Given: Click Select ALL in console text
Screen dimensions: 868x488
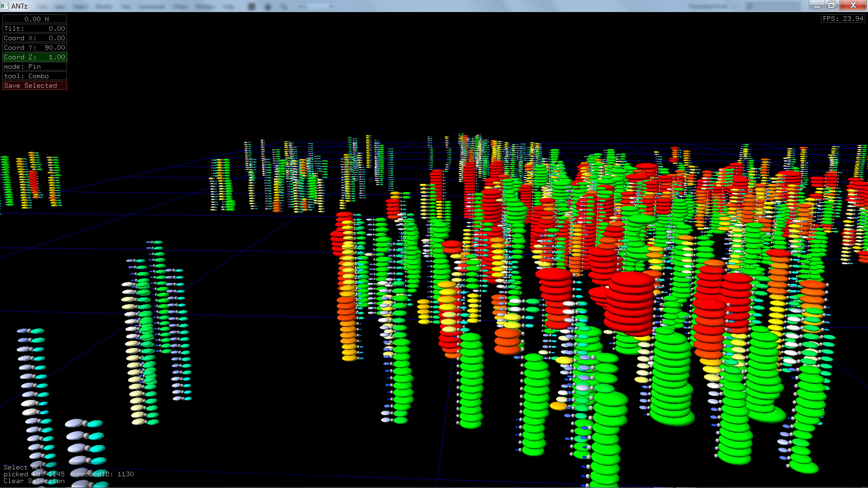Looking at the screenshot, I should click(x=23, y=467).
